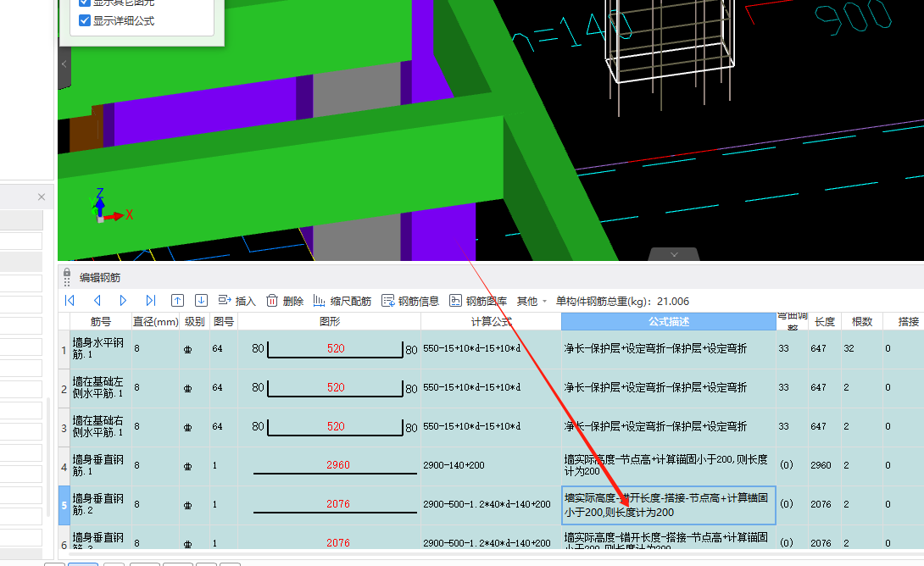Open 钢筋信息 rebar info
Image resolution: width=924 pixels, height=566 pixels.
pos(410,301)
